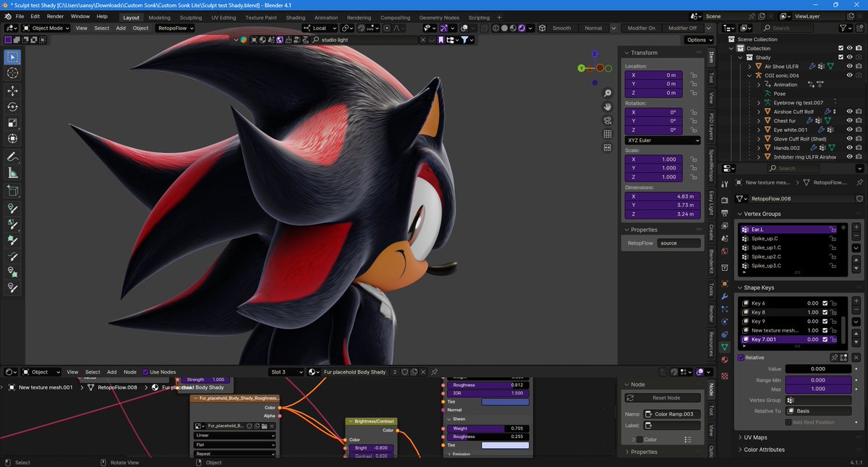This screenshot has height=467, width=868.
Task: Open the Object Data green triangle tab
Action: (x=725, y=347)
